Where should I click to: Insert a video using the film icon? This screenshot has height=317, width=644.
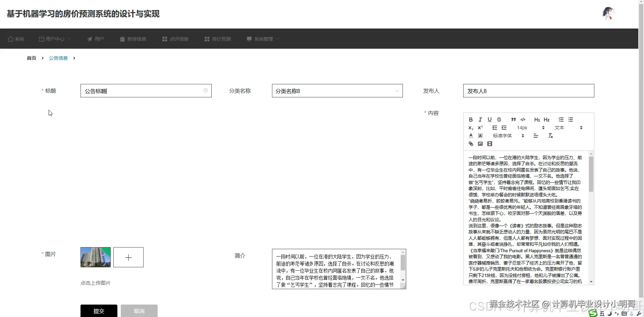(489, 144)
